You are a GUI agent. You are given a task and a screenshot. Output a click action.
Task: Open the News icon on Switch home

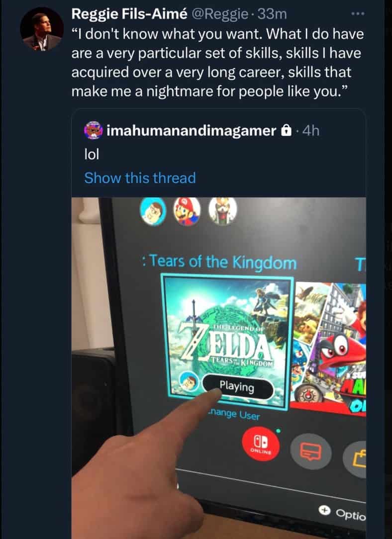(311, 451)
